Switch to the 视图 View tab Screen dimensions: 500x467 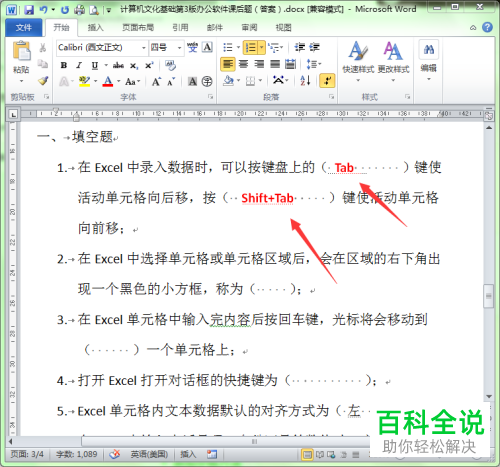tap(284, 27)
